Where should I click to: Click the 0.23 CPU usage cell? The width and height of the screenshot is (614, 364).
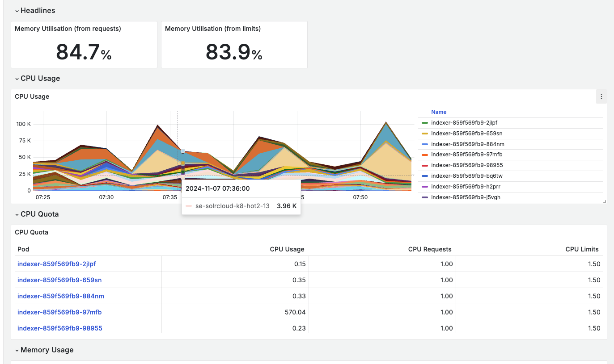pos(300,328)
